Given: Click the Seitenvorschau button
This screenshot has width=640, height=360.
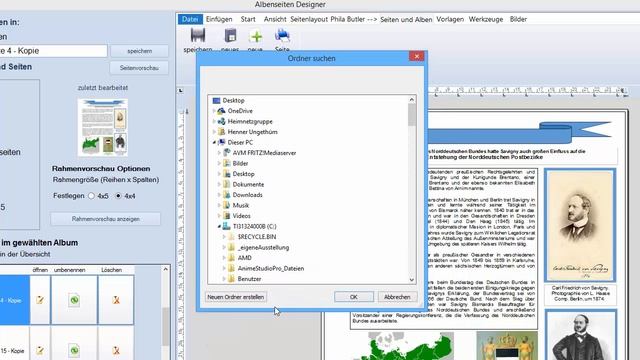Looking at the screenshot, I should click(x=139, y=68).
